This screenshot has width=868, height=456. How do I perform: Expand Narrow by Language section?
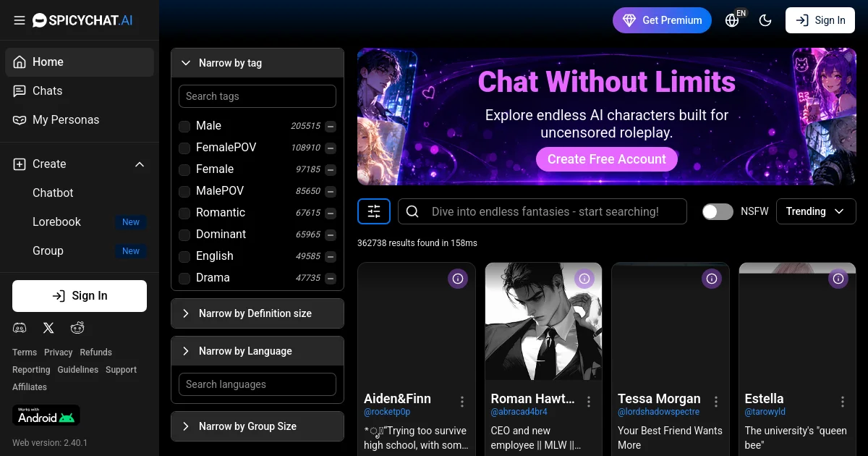(x=258, y=351)
